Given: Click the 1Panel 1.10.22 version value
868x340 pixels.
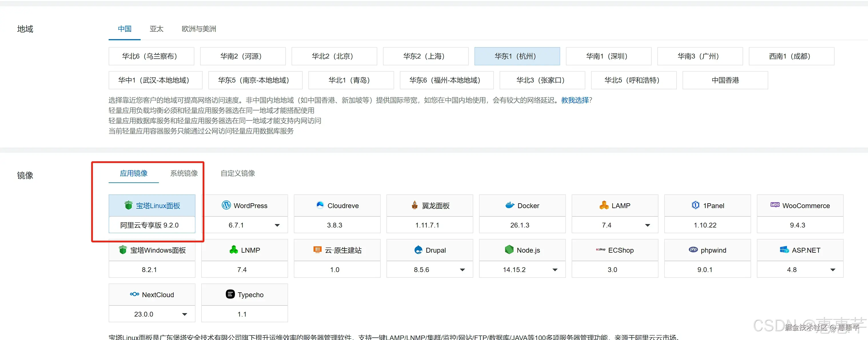Looking at the screenshot, I should [x=705, y=225].
